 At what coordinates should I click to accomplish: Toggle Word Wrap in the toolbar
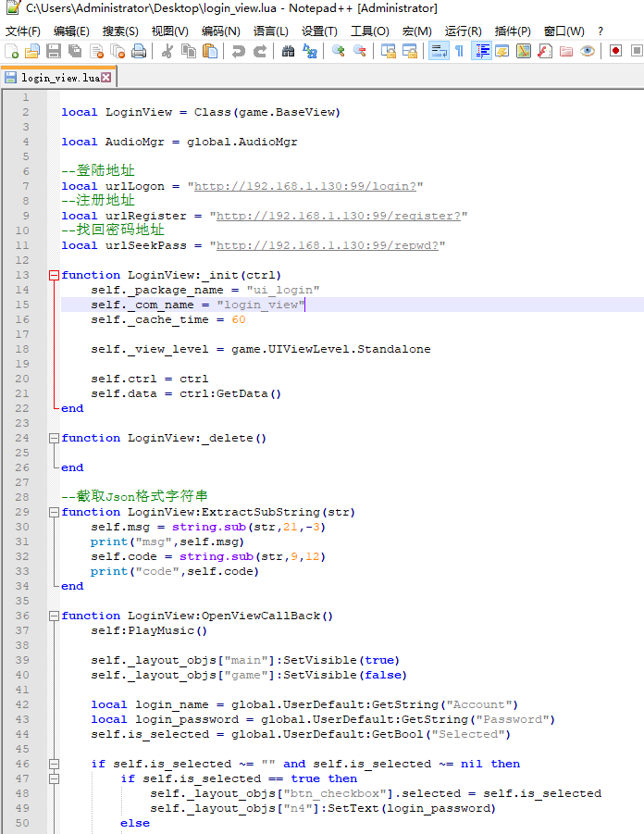(439, 51)
